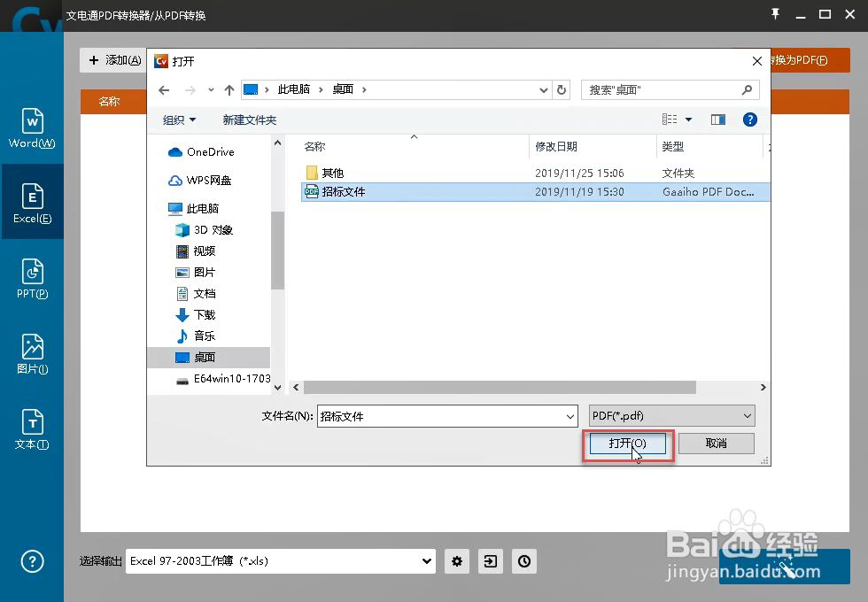Select the 招标文件 PDF file

[535, 192]
